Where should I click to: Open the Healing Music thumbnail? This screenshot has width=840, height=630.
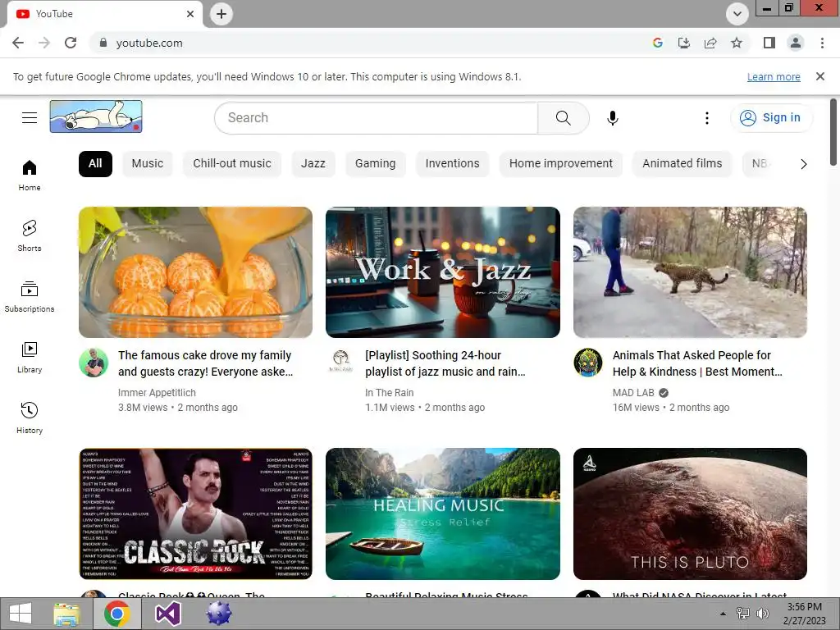pyautogui.click(x=442, y=514)
